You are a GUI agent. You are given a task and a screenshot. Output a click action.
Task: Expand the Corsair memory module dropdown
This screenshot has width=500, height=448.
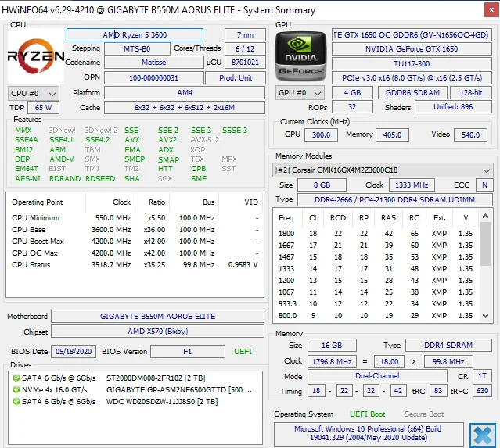click(x=383, y=170)
